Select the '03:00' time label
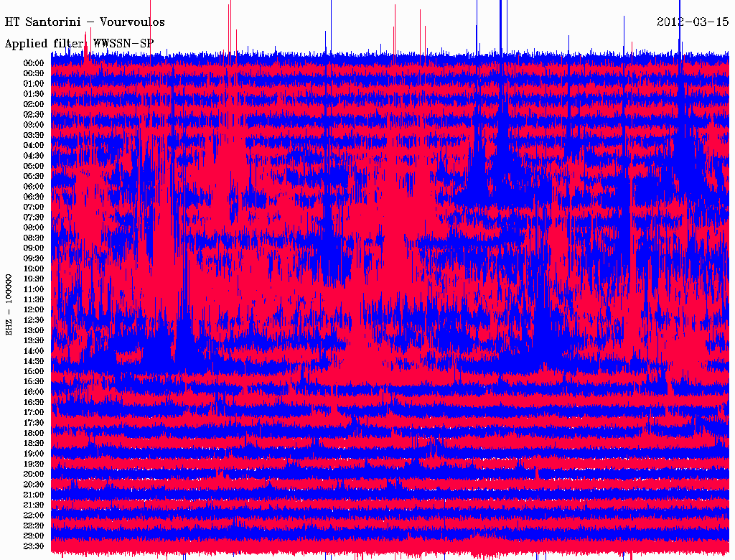Image resolution: width=735 pixels, height=560 pixels. tap(34, 125)
